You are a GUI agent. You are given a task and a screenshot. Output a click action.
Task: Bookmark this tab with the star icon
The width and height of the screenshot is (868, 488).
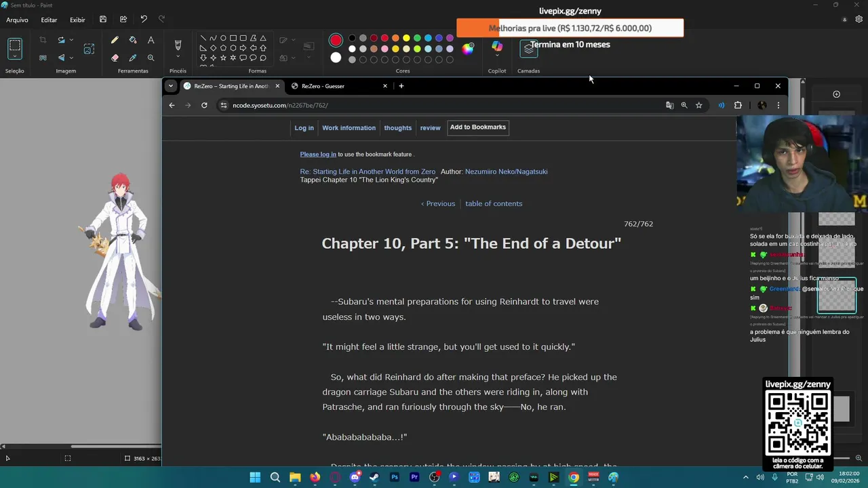pyautogui.click(x=699, y=105)
